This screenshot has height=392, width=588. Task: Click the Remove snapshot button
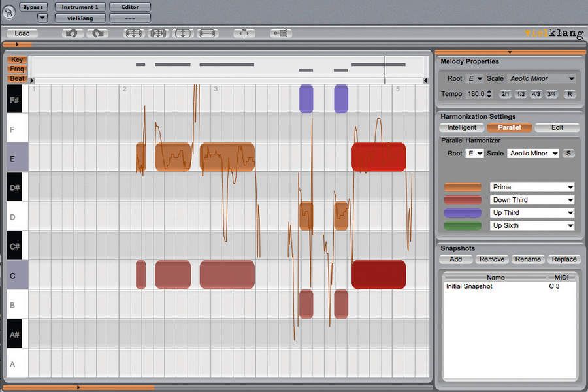491,259
